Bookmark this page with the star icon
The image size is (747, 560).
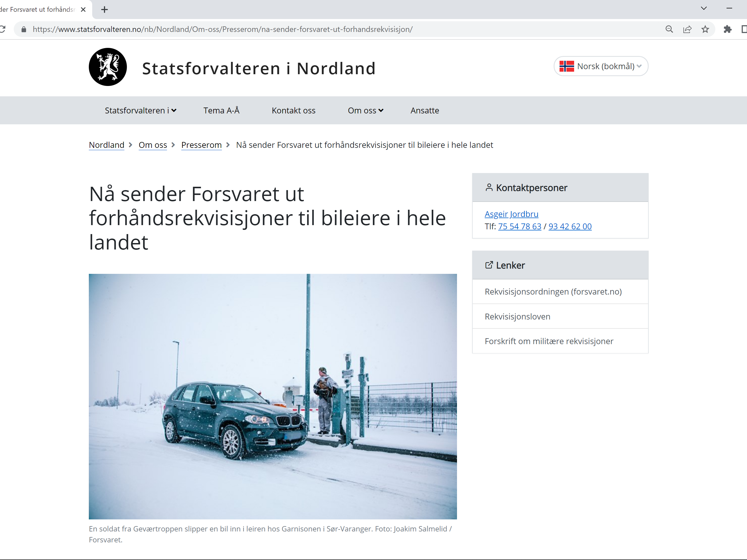click(x=705, y=29)
